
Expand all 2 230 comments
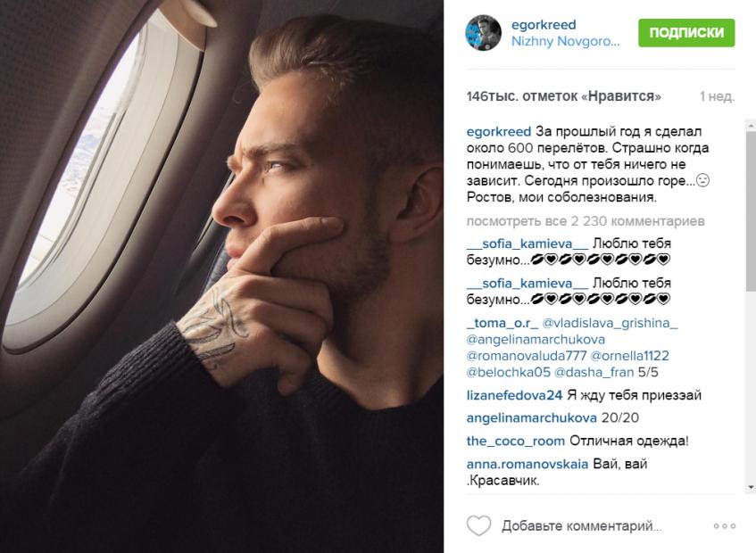point(586,221)
